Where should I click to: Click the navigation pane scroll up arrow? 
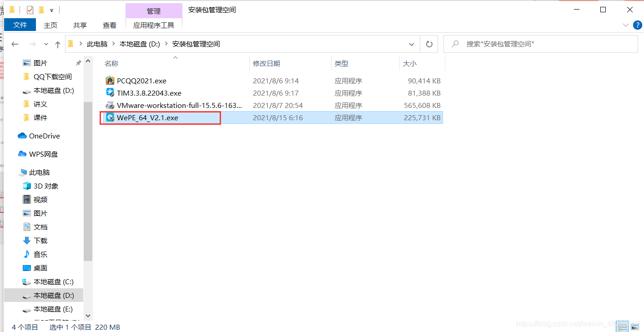(x=88, y=61)
